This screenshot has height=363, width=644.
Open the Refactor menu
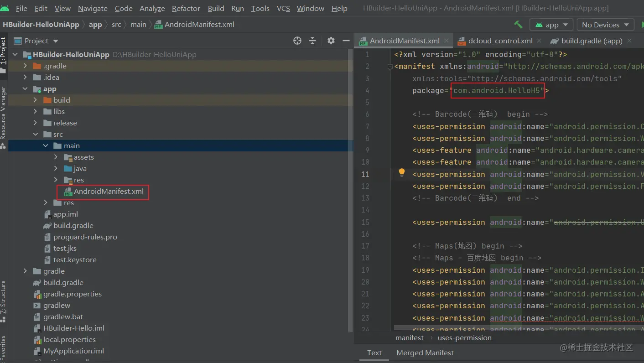point(186,8)
